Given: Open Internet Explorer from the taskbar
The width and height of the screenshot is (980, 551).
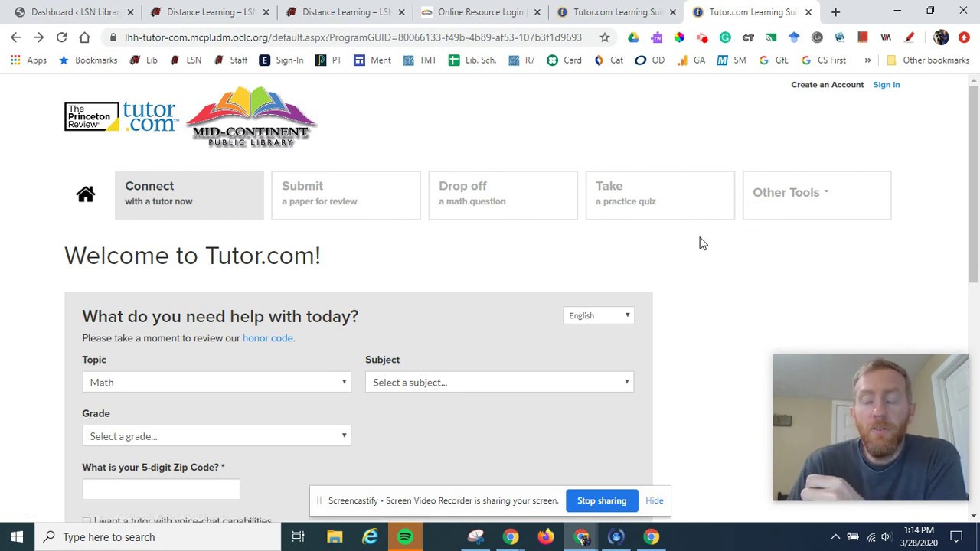Looking at the screenshot, I should pos(370,536).
